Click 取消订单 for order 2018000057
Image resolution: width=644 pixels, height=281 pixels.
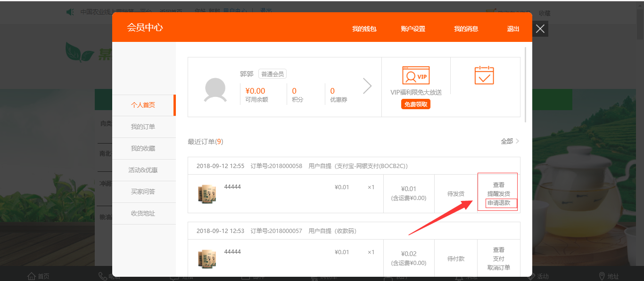[x=499, y=267]
